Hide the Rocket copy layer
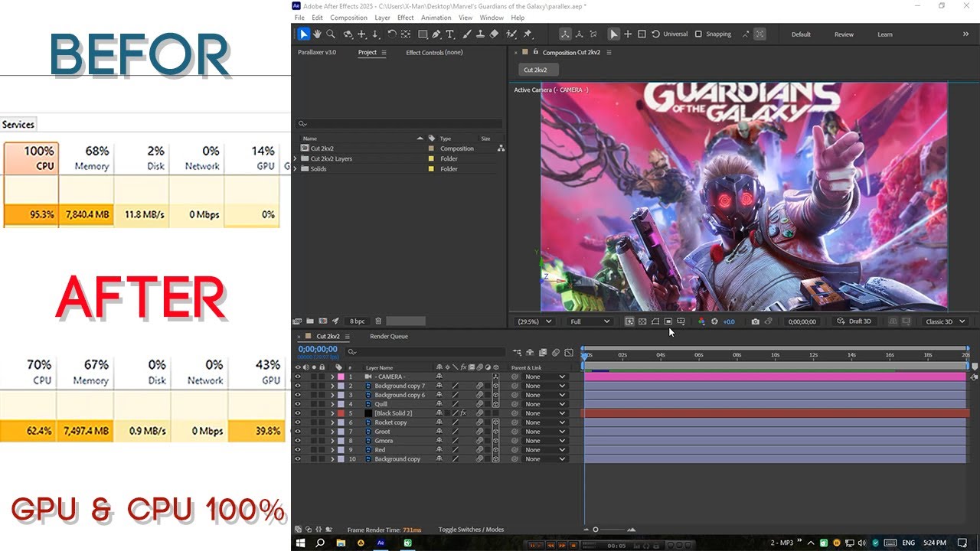Screen dimensions: 980x551 coord(298,422)
